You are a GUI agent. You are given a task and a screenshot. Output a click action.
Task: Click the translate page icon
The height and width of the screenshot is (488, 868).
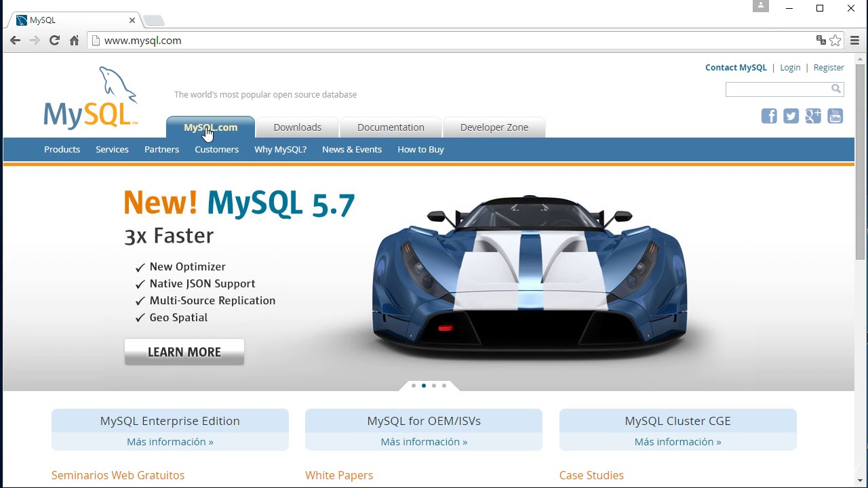coord(821,41)
